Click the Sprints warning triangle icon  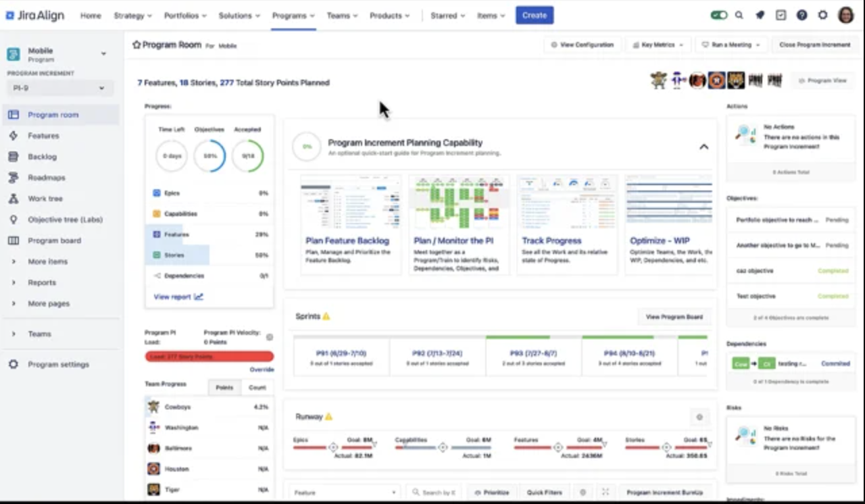point(326,316)
